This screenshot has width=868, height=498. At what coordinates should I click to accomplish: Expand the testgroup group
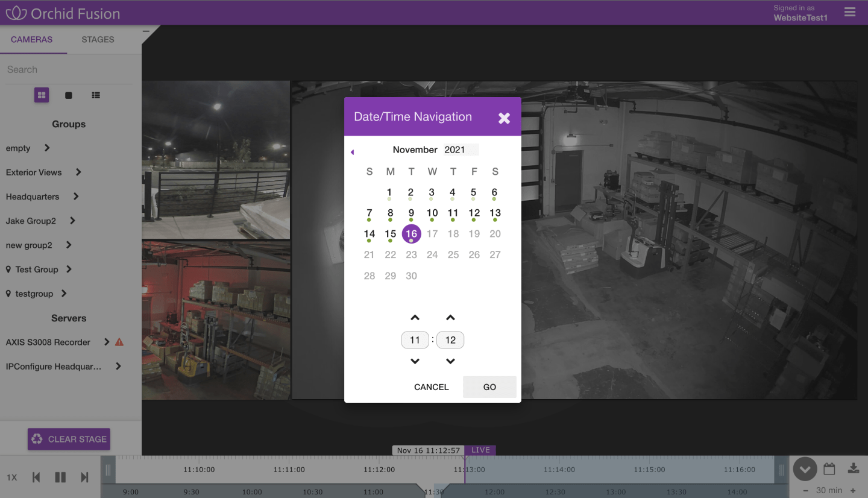click(x=64, y=294)
